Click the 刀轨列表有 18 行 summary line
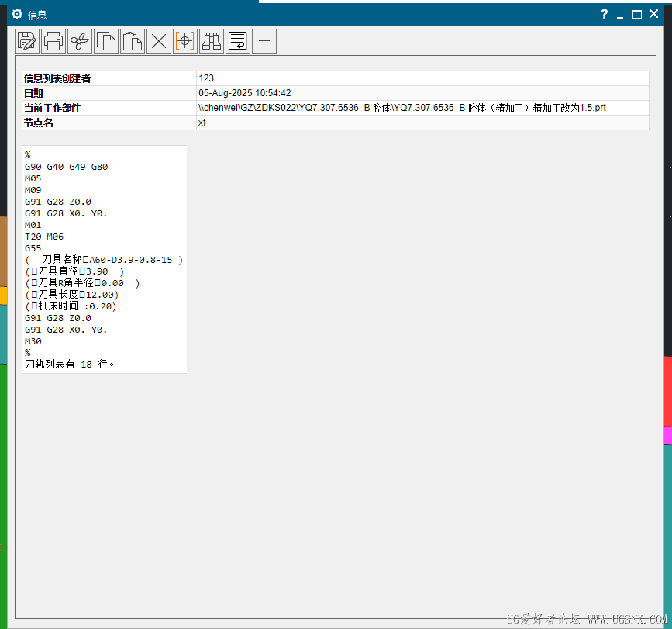This screenshot has height=629, width=672. [x=70, y=364]
